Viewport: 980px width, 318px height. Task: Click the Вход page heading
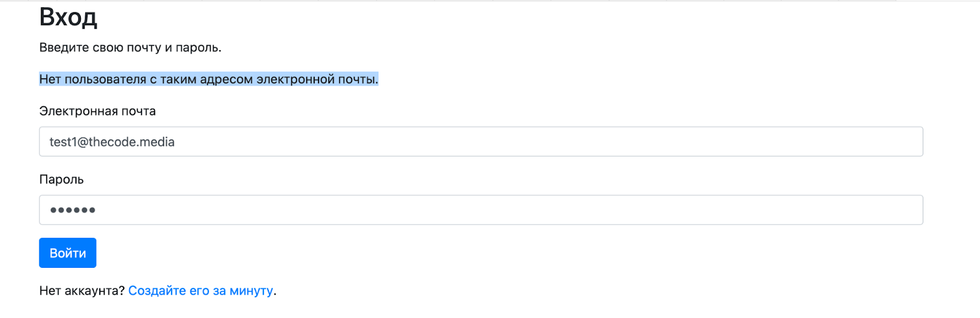point(68,17)
